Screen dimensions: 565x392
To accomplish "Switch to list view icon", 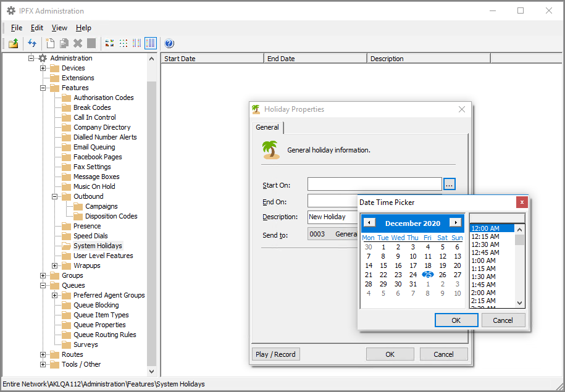I will click(x=137, y=44).
